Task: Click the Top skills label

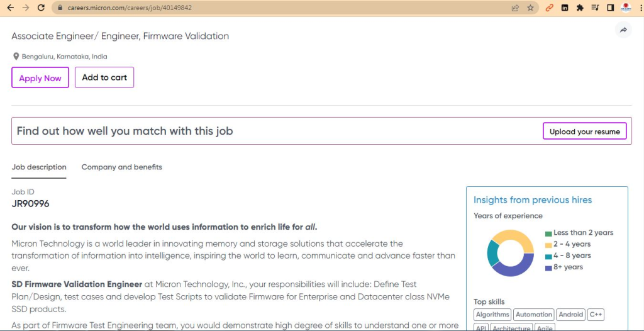Action: point(489,302)
